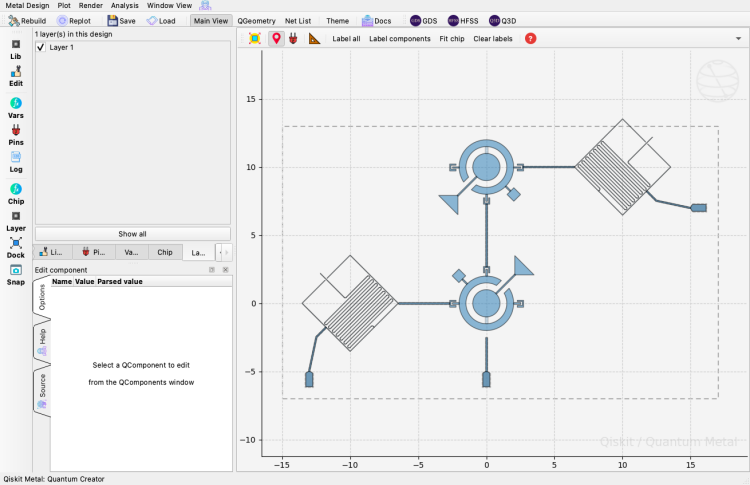Click the Show all button

[x=132, y=234]
